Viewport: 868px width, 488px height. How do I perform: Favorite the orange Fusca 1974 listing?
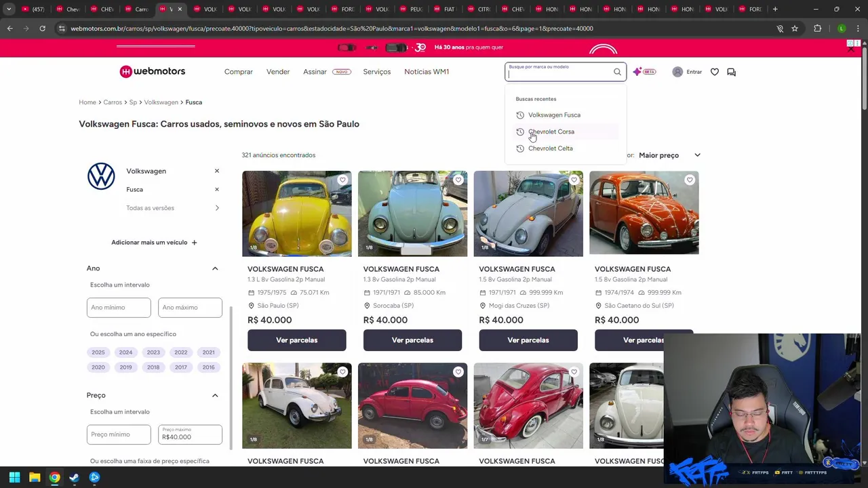coord(690,180)
